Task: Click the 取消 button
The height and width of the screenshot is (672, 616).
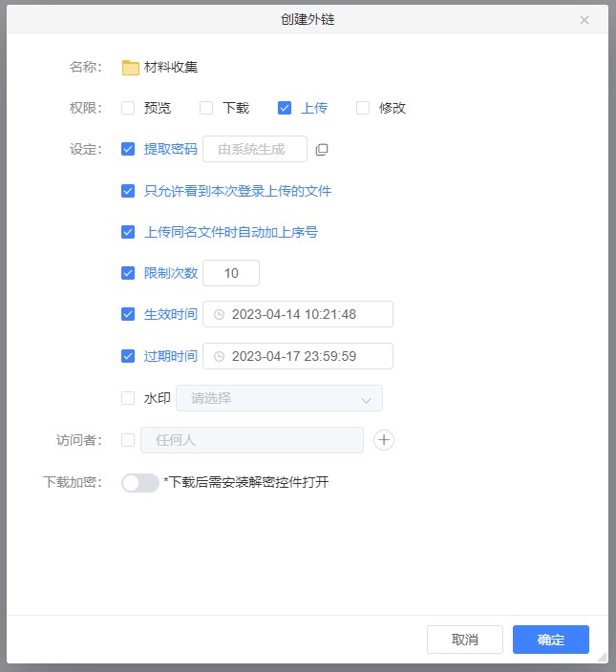Action: (464, 640)
